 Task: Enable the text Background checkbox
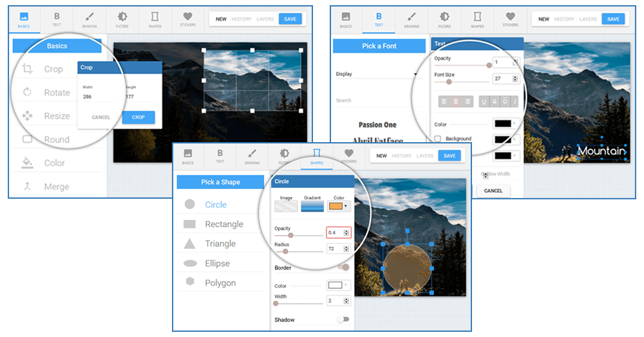point(438,138)
